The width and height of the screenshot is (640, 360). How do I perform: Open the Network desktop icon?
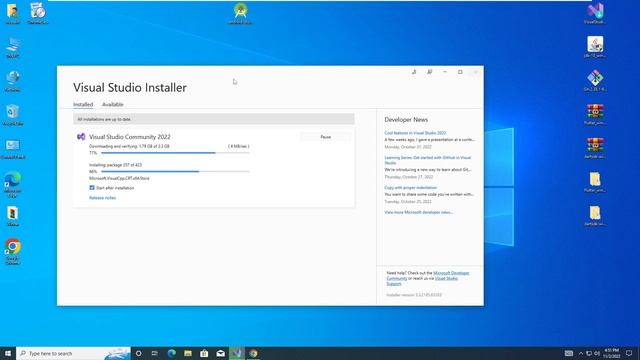coord(13,81)
